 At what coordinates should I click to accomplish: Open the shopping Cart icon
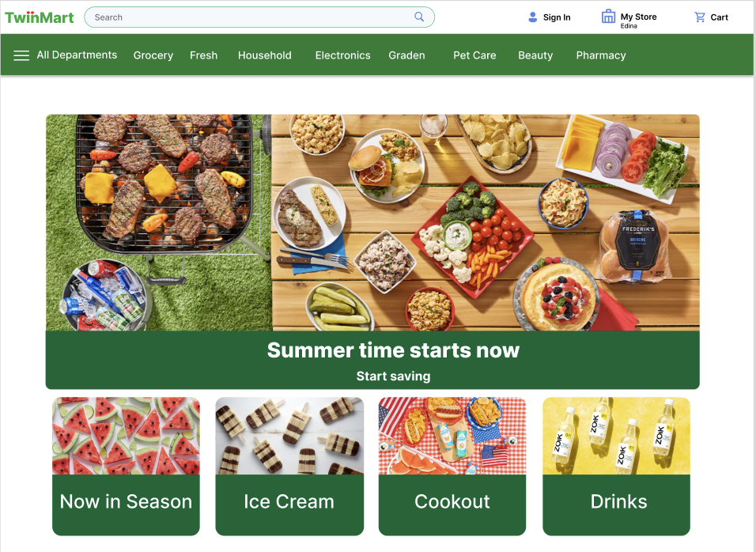(x=700, y=17)
